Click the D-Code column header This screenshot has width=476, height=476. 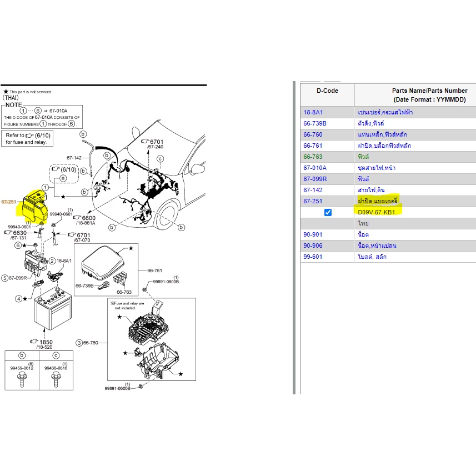[327, 91]
